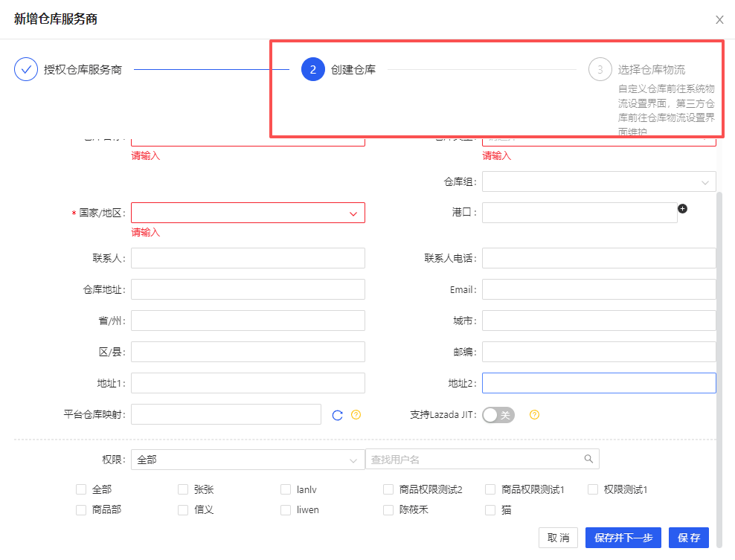Click the plus icon beside the port field
Screen dimensions: 735x560
click(x=682, y=209)
